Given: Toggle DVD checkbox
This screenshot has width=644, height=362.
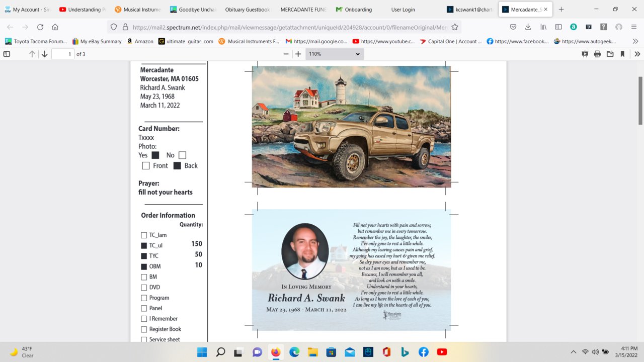Looking at the screenshot, I should pos(144,288).
